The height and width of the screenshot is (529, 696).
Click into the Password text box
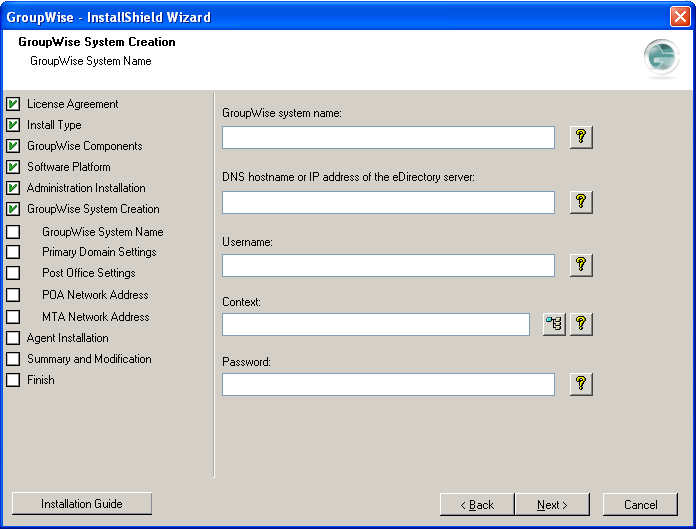tap(388, 384)
